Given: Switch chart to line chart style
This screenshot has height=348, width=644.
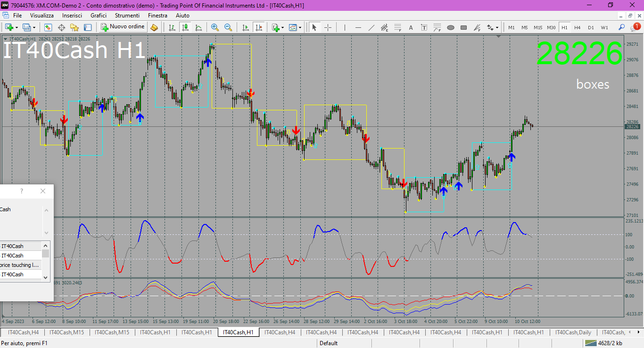Looking at the screenshot, I should [198, 27].
